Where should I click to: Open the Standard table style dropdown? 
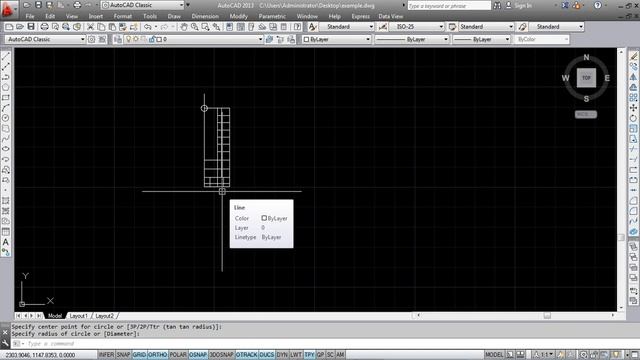tap(486, 27)
